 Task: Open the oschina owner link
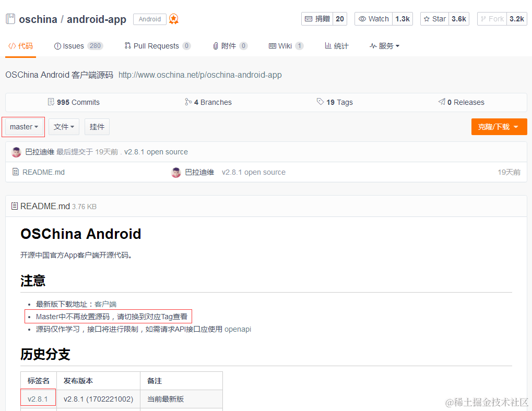(x=38, y=19)
